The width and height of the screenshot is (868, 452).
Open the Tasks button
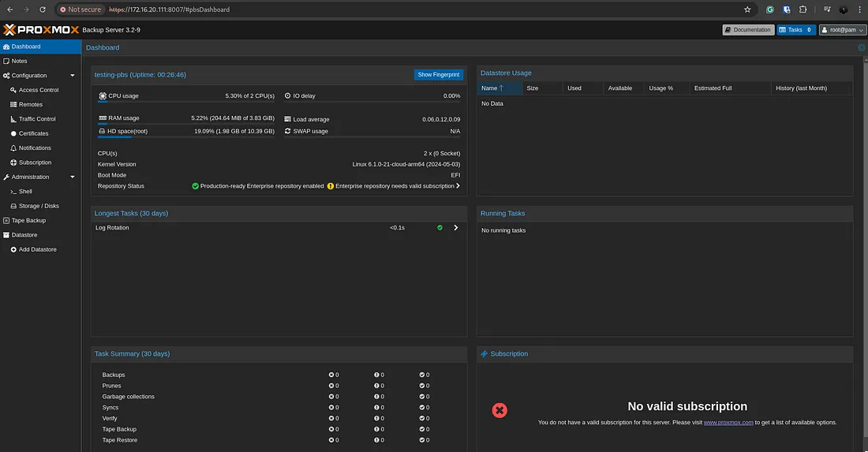point(796,30)
